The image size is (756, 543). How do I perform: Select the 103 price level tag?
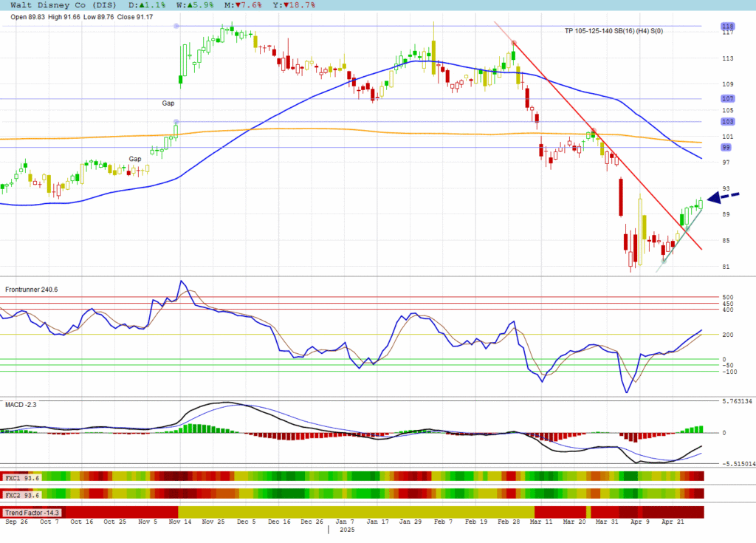pos(727,122)
